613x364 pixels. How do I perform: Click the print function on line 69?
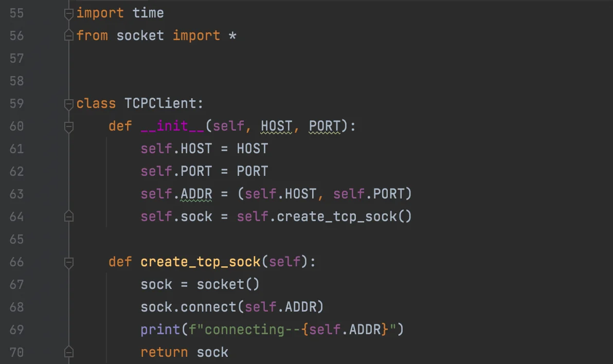[160, 330]
